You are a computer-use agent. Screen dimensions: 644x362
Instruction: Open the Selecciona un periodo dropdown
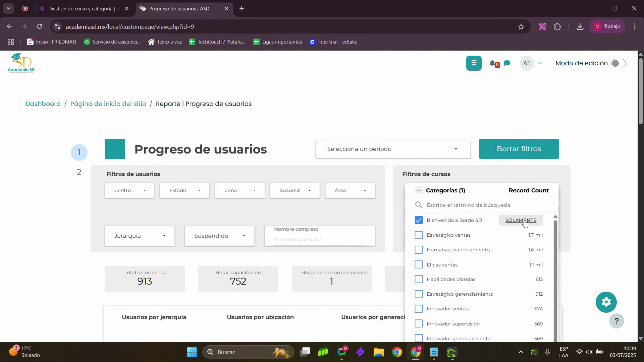[x=392, y=149]
